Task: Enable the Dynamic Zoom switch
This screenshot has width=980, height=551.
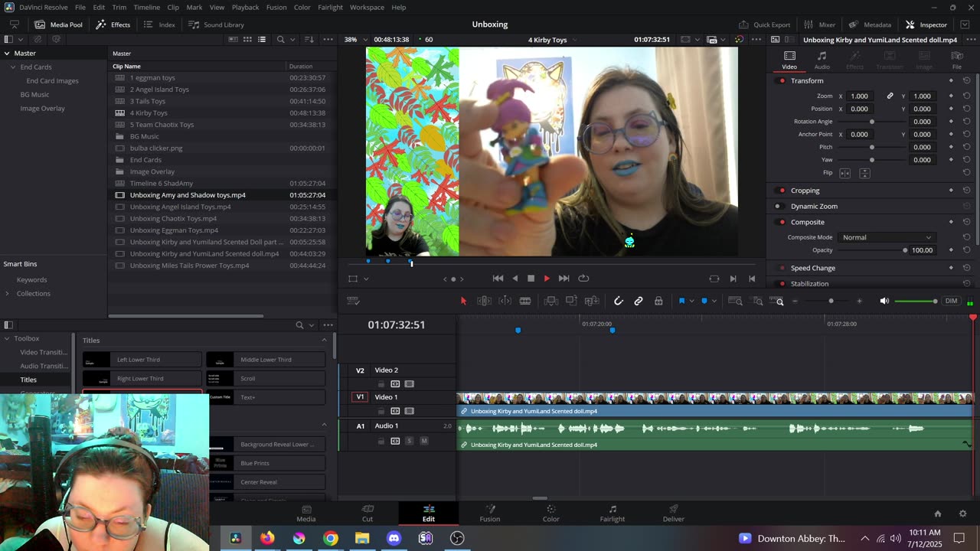Action: click(778, 207)
